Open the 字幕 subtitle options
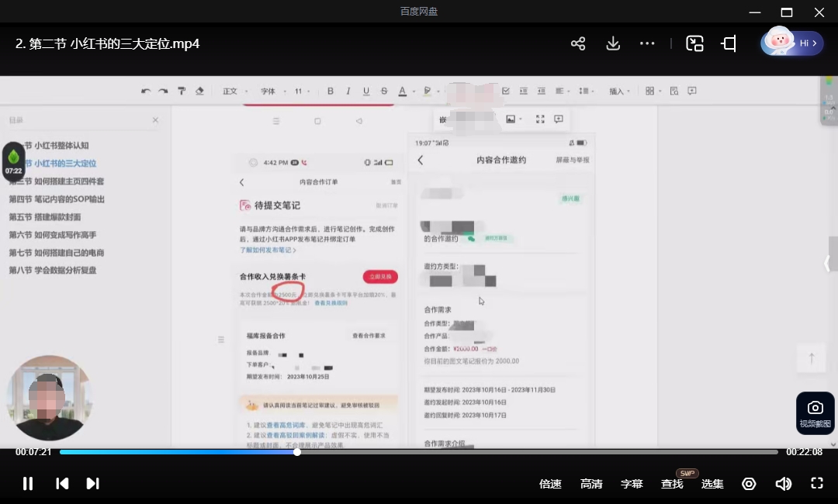The image size is (838, 504). click(x=632, y=484)
